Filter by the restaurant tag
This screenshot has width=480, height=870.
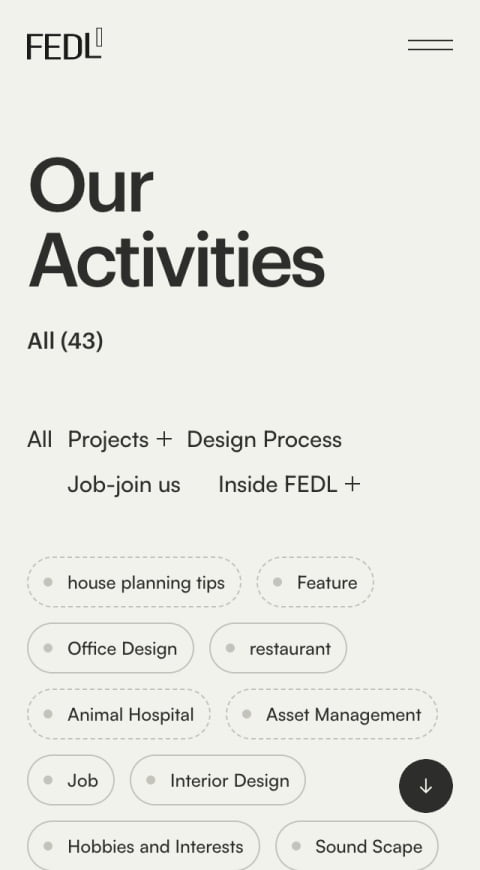278,648
